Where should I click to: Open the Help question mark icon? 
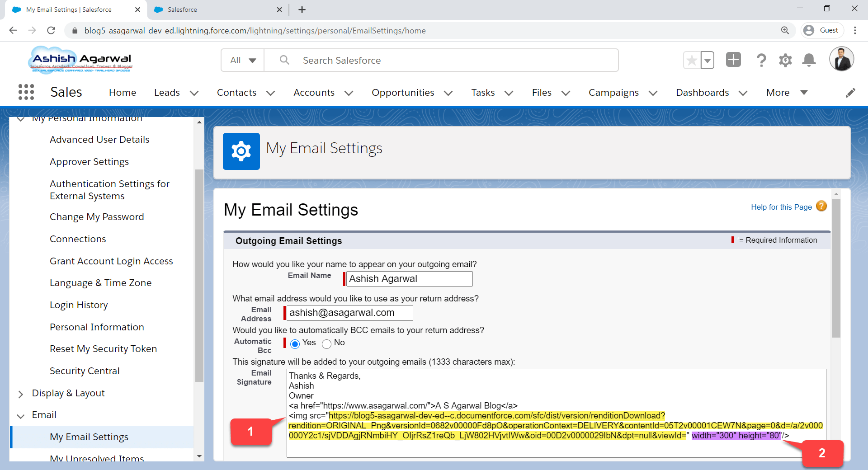coord(761,60)
